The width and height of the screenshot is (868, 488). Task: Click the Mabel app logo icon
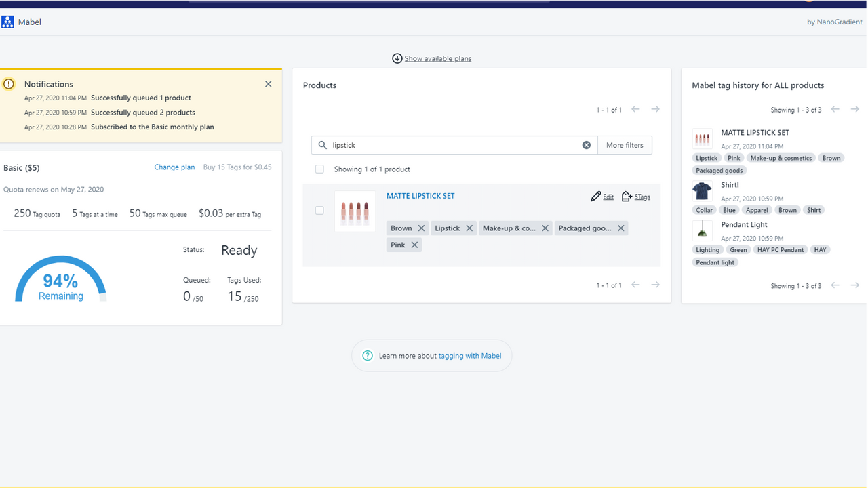click(x=7, y=21)
